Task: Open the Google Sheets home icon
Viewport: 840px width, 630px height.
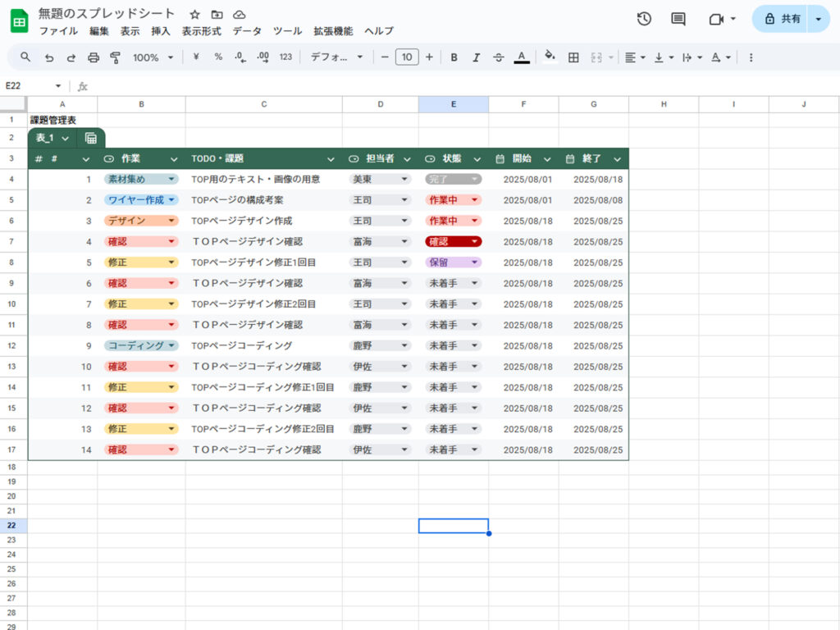Action: pyautogui.click(x=20, y=21)
